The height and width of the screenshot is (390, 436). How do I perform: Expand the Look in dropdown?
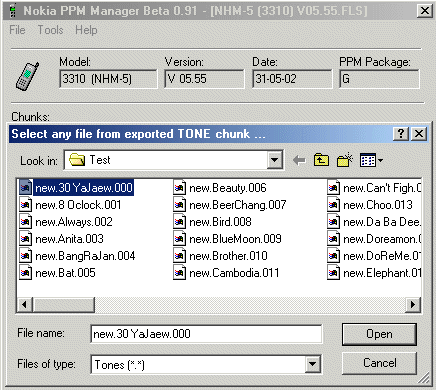point(274,160)
